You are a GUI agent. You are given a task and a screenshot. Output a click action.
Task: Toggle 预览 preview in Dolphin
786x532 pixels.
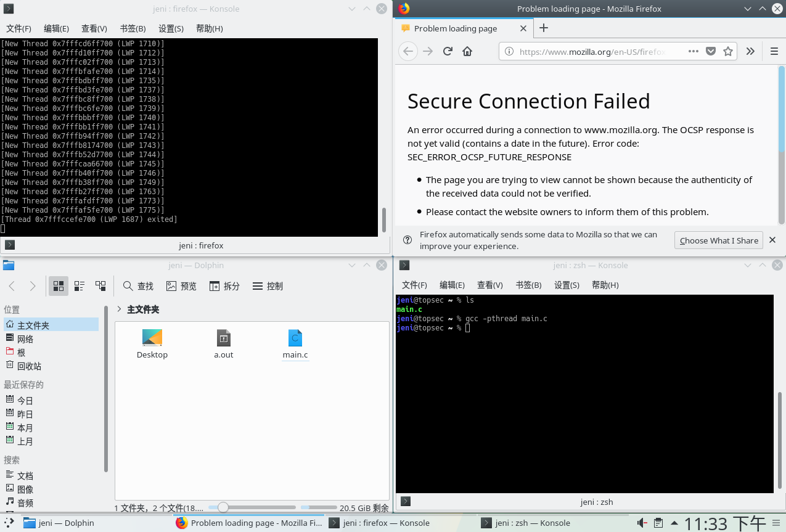pyautogui.click(x=181, y=286)
